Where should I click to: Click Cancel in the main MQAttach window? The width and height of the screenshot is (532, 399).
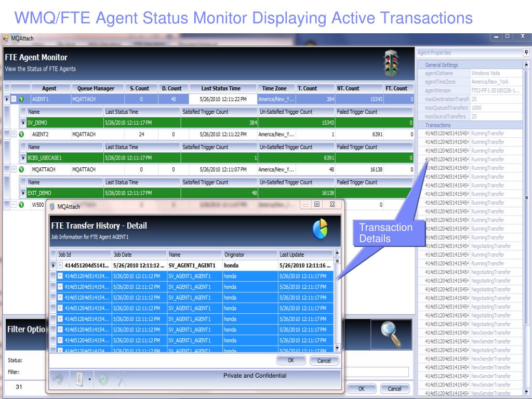pos(395,389)
